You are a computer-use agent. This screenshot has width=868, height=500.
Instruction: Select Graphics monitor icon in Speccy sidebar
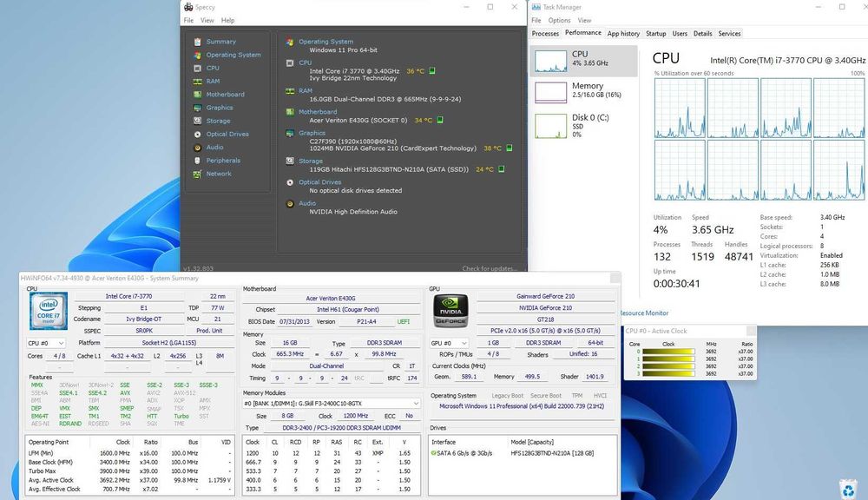coord(198,108)
